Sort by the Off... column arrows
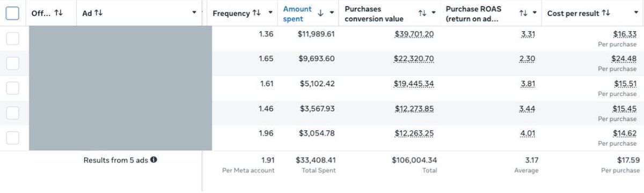The width and height of the screenshot is (644, 193). pos(58,13)
